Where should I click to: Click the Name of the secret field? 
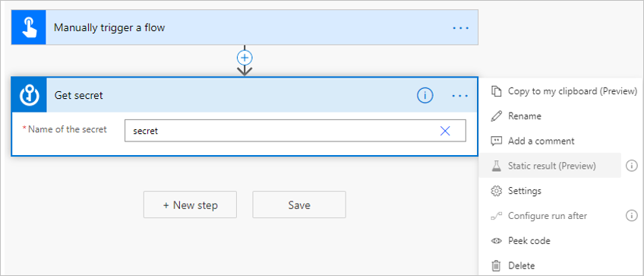[295, 131]
